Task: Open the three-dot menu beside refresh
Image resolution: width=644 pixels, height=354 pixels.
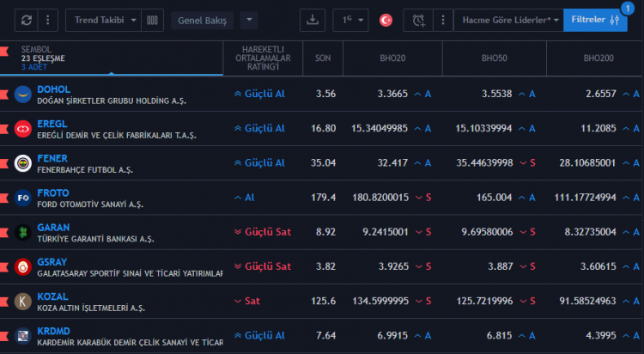Action: pyautogui.click(x=47, y=20)
